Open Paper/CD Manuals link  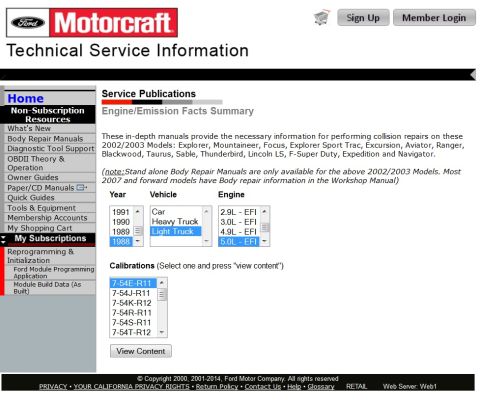point(41,188)
